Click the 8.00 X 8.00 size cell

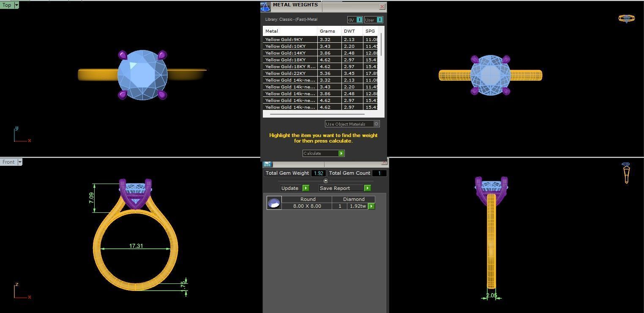pyautogui.click(x=307, y=206)
